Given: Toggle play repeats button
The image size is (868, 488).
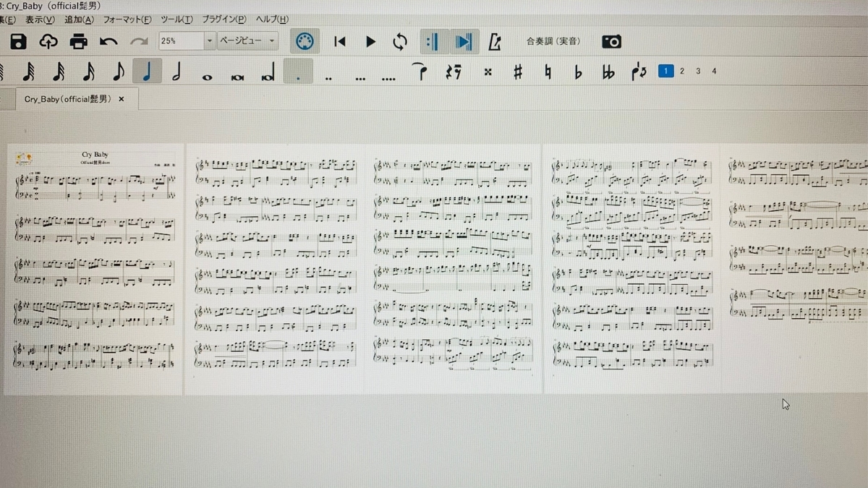Looking at the screenshot, I should (x=433, y=42).
